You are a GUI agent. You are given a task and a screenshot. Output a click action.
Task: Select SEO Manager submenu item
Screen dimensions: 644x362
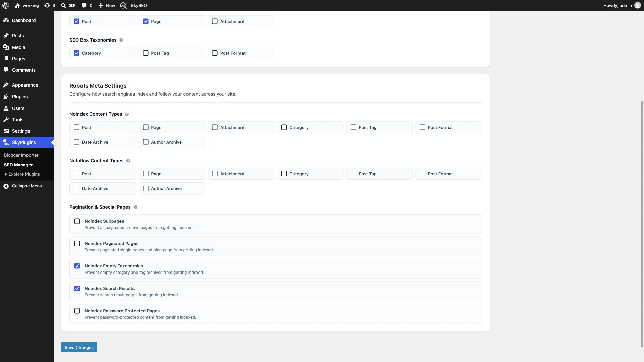(18, 165)
